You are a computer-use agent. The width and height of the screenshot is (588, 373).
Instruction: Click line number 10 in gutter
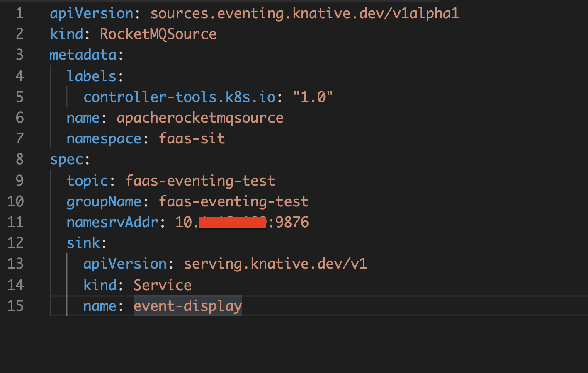[x=15, y=201]
